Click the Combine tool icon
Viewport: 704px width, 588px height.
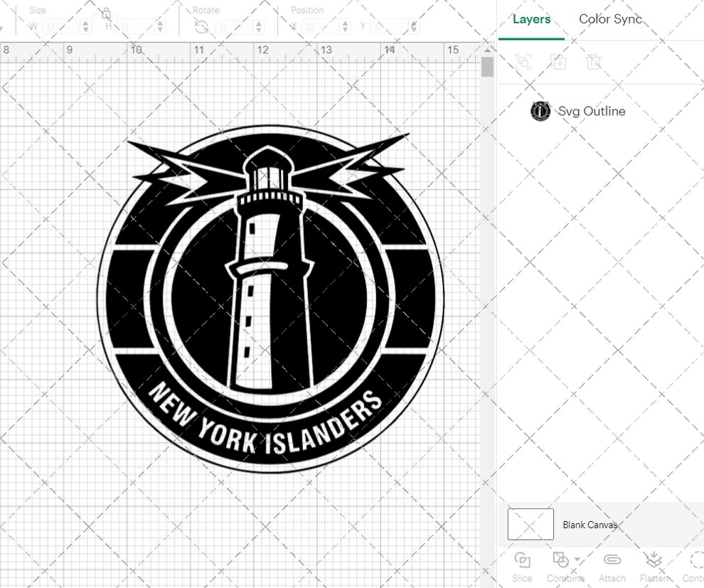[x=562, y=560]
